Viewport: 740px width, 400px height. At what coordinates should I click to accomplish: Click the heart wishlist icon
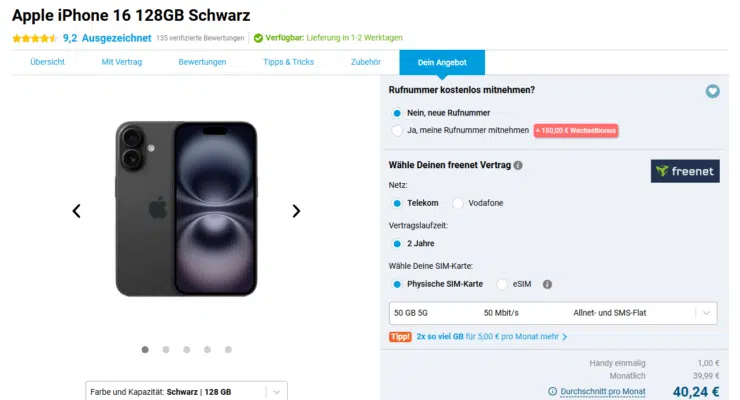(x=712, y=91)
